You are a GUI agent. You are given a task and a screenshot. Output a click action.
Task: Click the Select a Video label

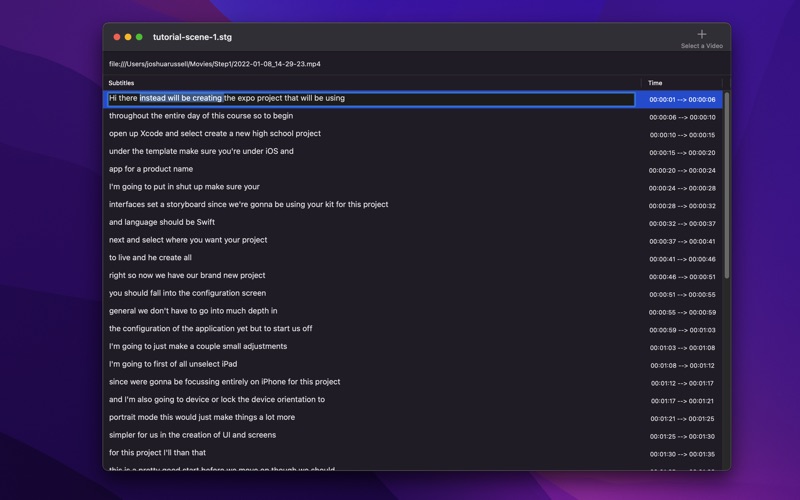coord(702,46)
